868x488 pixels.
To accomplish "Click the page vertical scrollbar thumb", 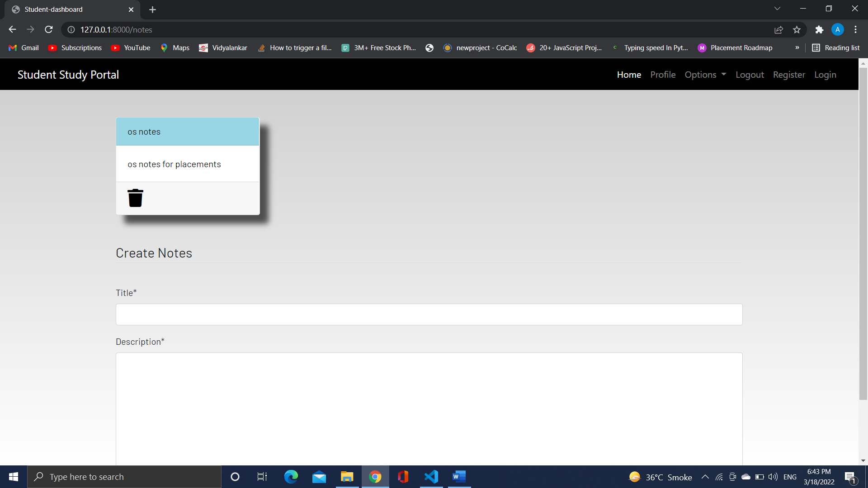I will tap(863, 234).
